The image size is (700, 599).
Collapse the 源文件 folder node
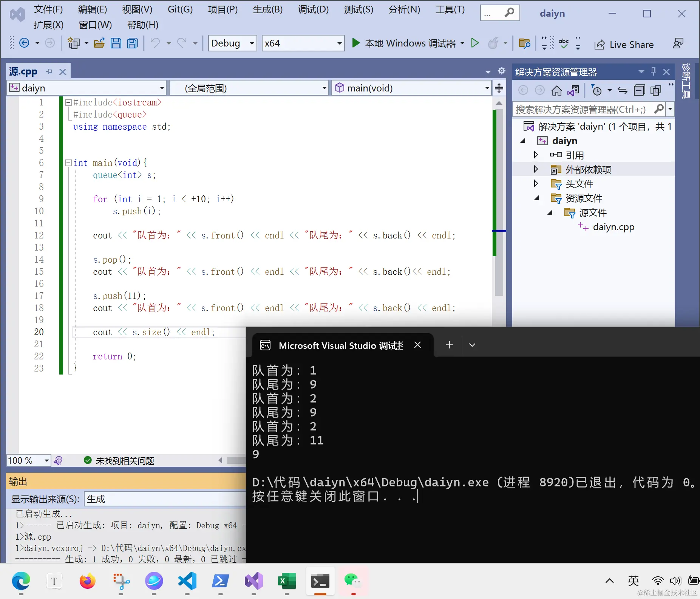[550, 212]
